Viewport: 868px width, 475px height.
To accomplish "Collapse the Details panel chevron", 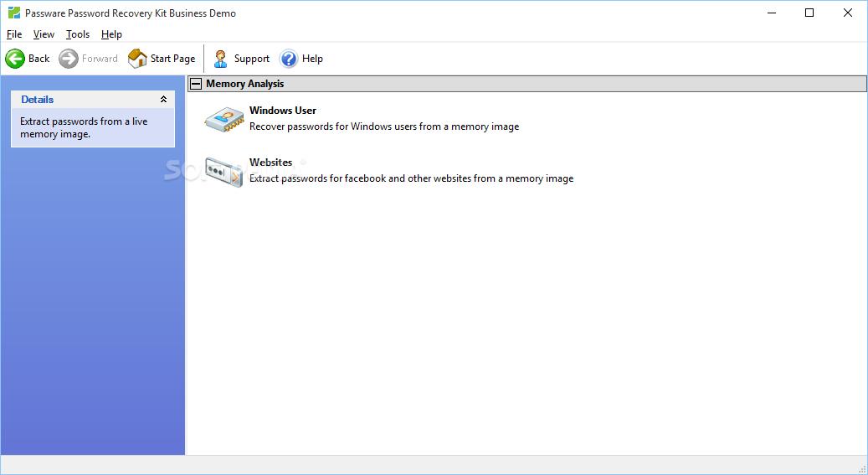I will click(x=163, y=99).
